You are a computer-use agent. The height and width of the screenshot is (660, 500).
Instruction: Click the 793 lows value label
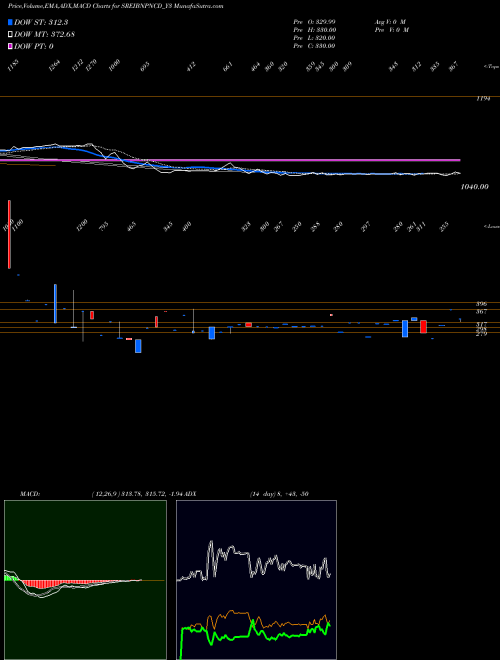click(x=104, y=226)
